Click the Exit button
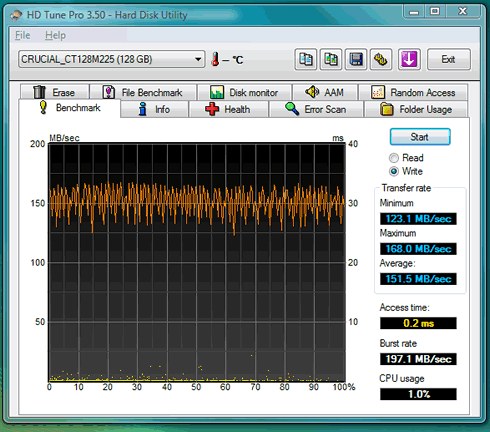This screenshot has width=490, height=432. (449, 59)
